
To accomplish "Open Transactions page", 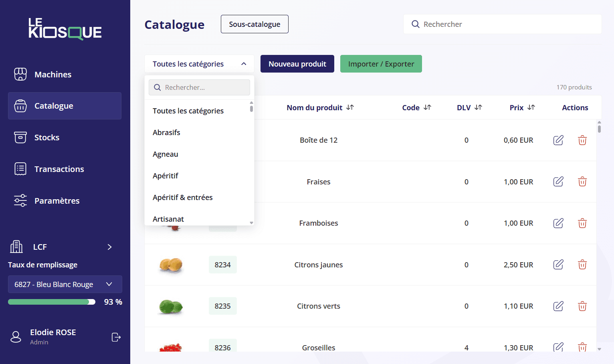I will coord(65,169).
